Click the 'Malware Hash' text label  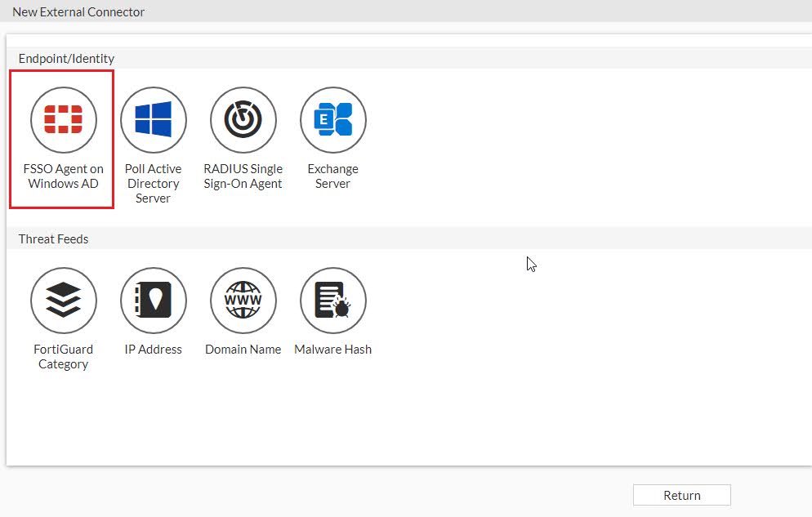pyautogui.click(x=333, y=350)
